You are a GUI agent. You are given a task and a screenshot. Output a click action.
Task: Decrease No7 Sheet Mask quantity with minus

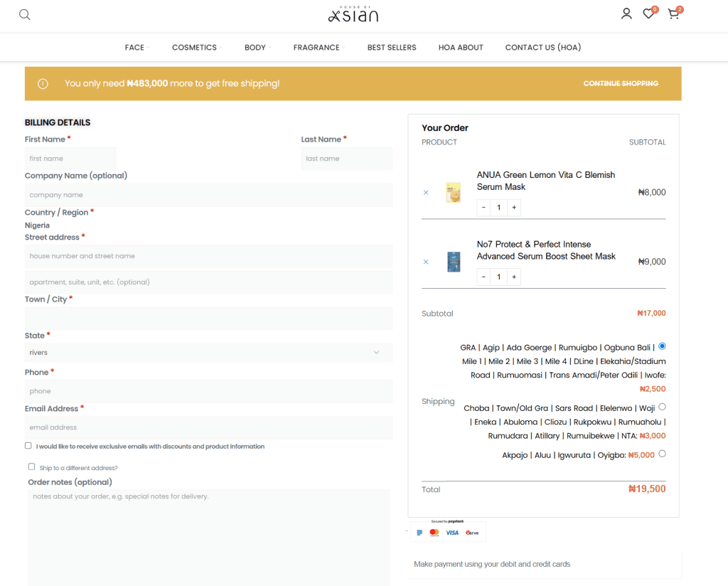tap(484, 277)
